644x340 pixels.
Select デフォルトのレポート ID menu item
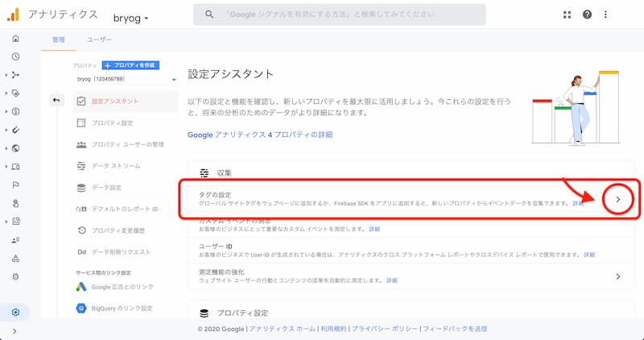click(126, 209)
